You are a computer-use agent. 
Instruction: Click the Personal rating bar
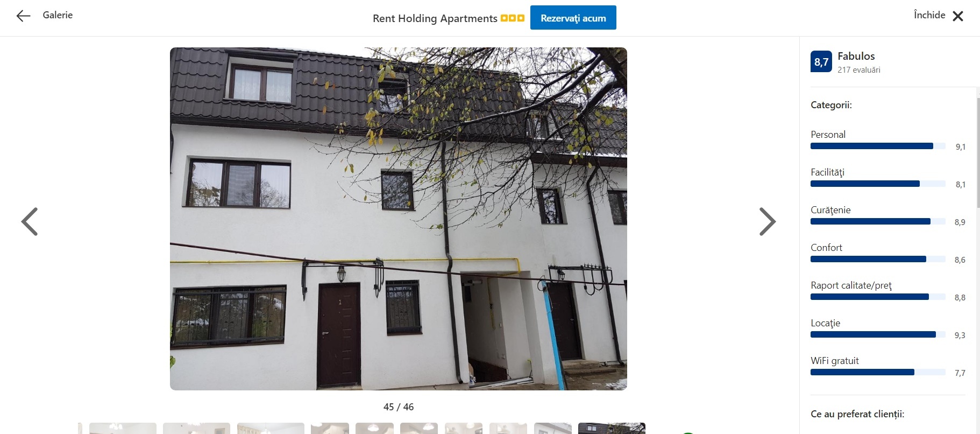(878, 146)
